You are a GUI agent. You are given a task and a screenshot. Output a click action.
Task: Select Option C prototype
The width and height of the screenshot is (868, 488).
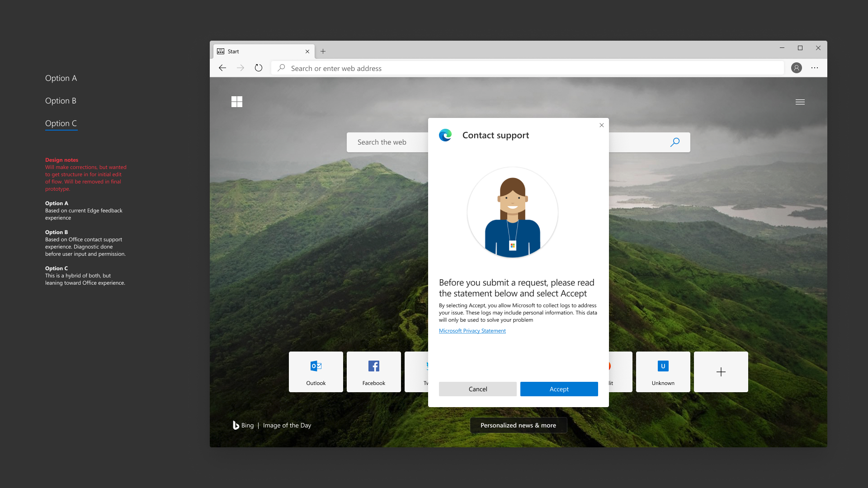[x=61, y=123]
